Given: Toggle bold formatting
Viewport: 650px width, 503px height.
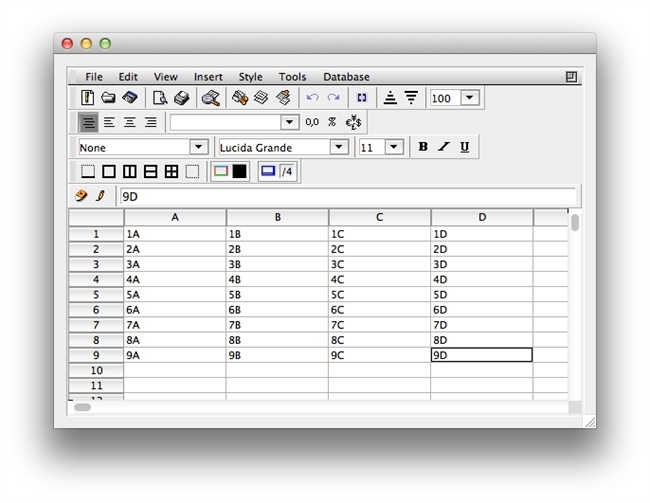Looking at the screenshot, I should click(423, 147).
